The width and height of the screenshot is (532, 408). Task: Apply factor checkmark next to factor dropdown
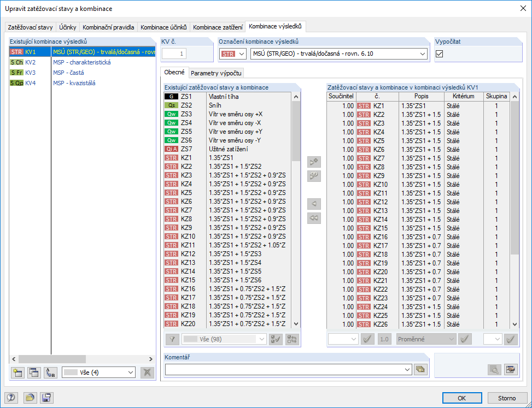coord(367,339)
